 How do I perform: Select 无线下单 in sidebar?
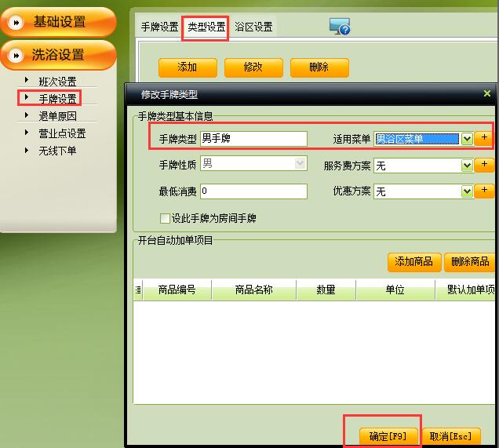click(x=57, y=151)
